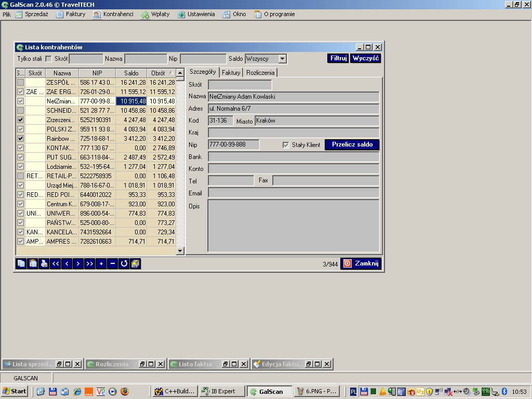Click the Orange quick launch icon
The width and height of the screenshot is (532, 399).
[x=89, y=392]
